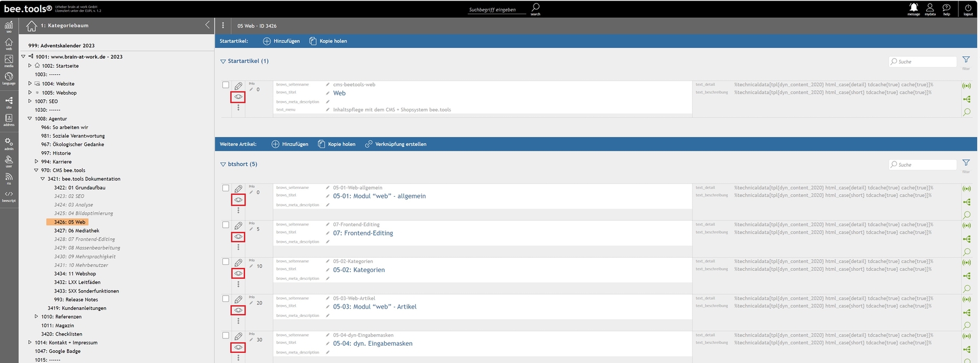Expand the 1002: Startseite node

click(x=30, y=65)
